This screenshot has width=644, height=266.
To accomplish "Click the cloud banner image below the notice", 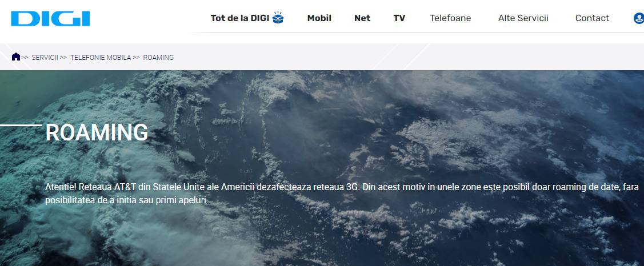I will pos(343,240).
